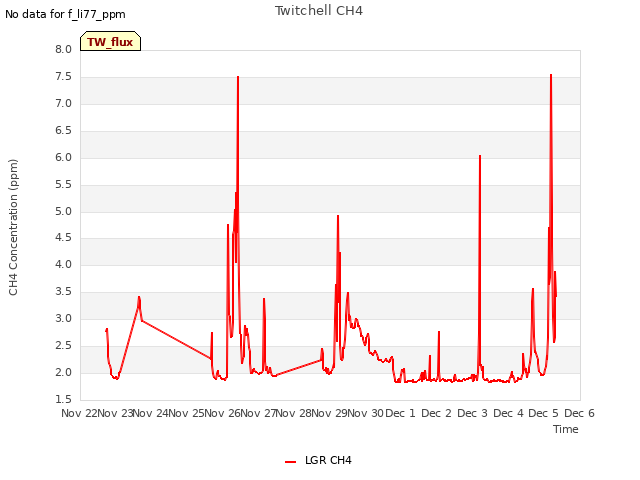
Task: Click the Dec 3 x-axis date label
Action: coord(472,413)
